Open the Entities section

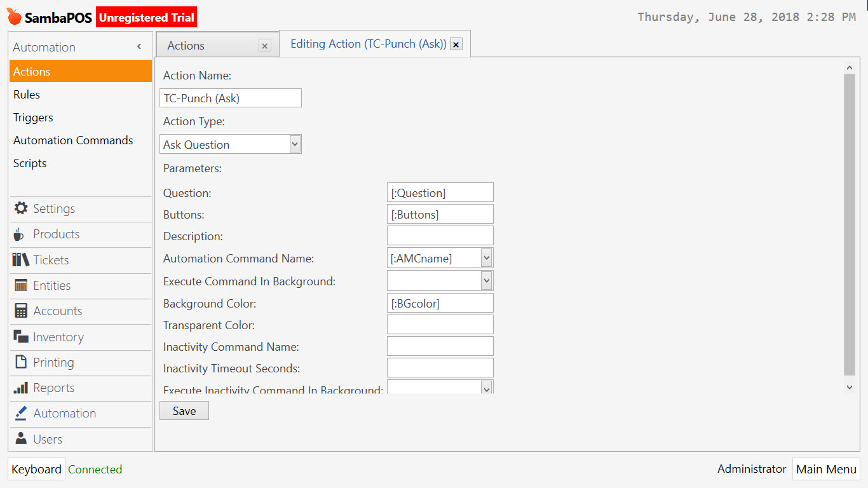(x=54, y=285)
